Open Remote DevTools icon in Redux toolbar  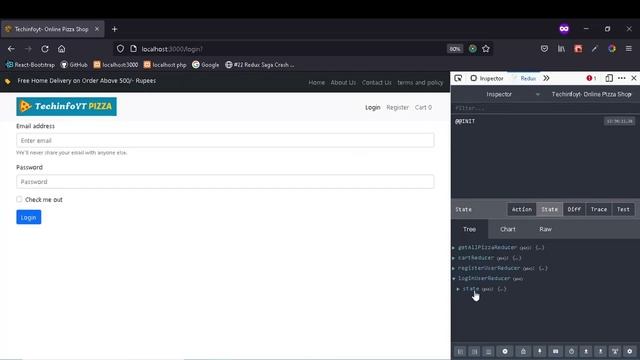pos(615,351)
